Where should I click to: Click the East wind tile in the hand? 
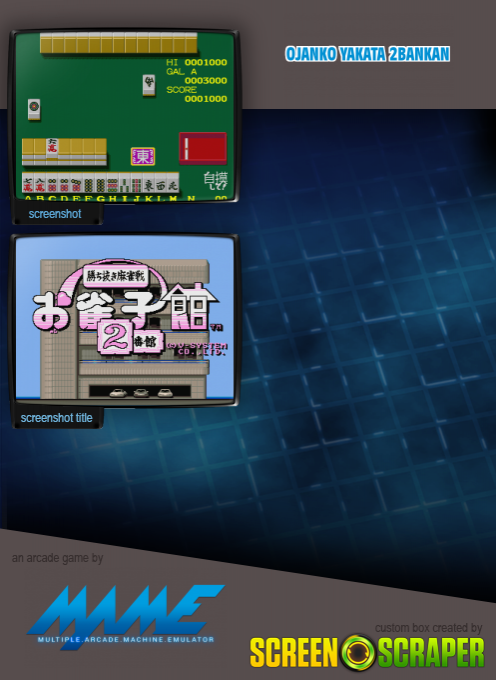149,183
